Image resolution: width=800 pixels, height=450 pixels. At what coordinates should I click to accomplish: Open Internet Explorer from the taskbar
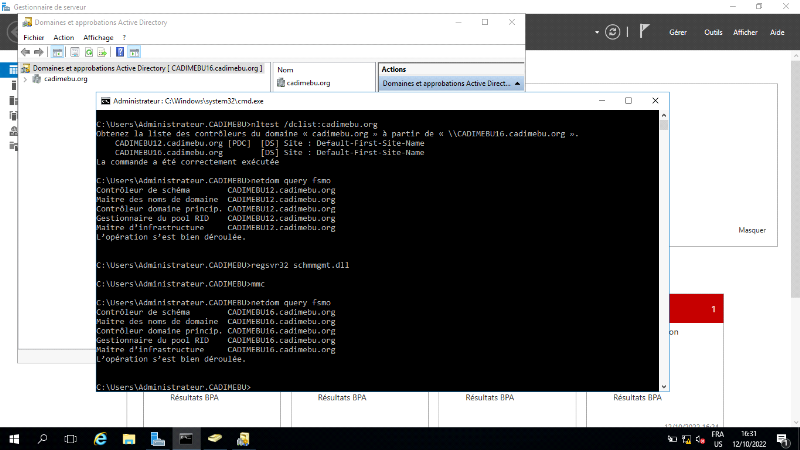click(100, 438)
